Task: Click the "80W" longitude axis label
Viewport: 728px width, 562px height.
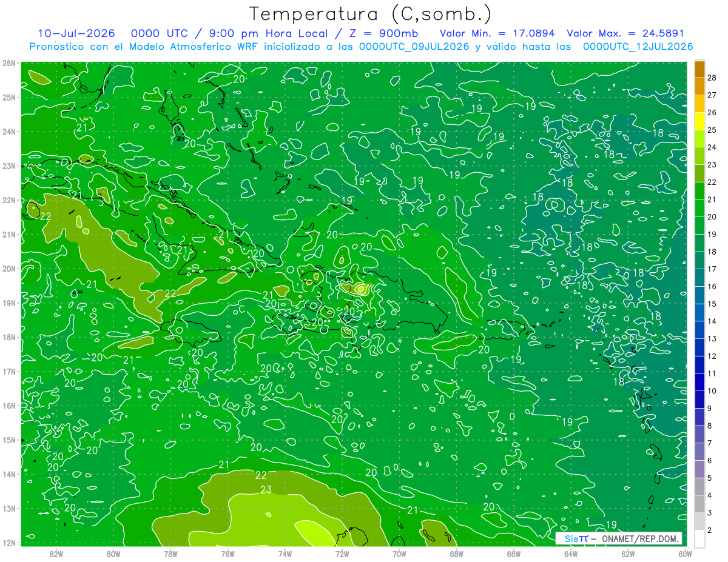Action: pos(113,554)
